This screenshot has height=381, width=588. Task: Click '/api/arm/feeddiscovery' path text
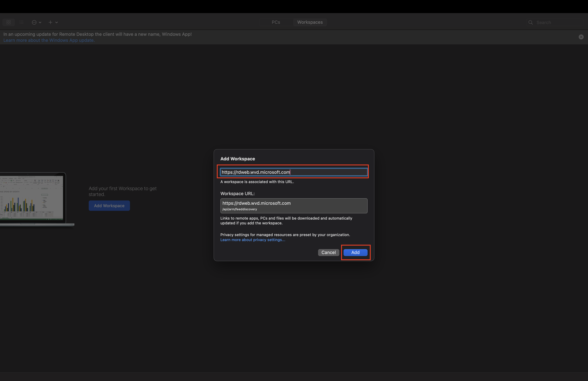click(x=240, y=209)
